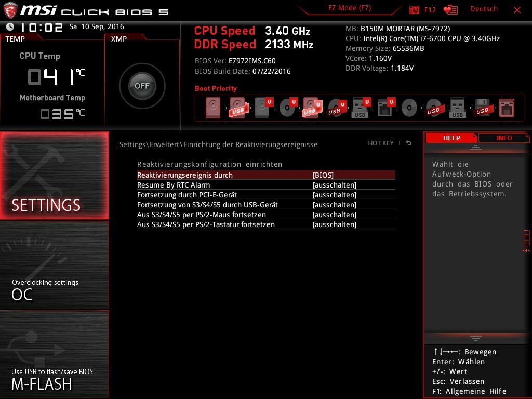Switch to the HELP tab
Screen dimensions: 532x399
pos(451,138)
